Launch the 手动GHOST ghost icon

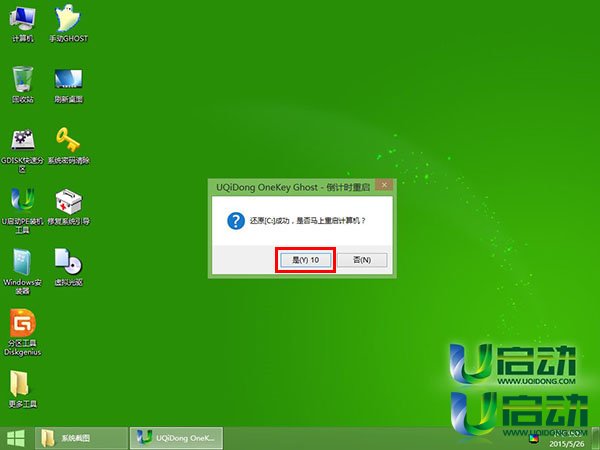(x=68, y=23)
